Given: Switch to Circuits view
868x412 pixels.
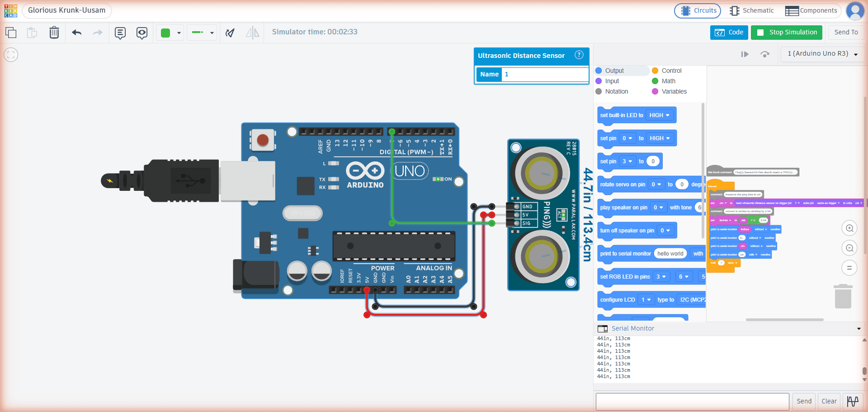Looking at the screenshot, I should click(698, 10).
